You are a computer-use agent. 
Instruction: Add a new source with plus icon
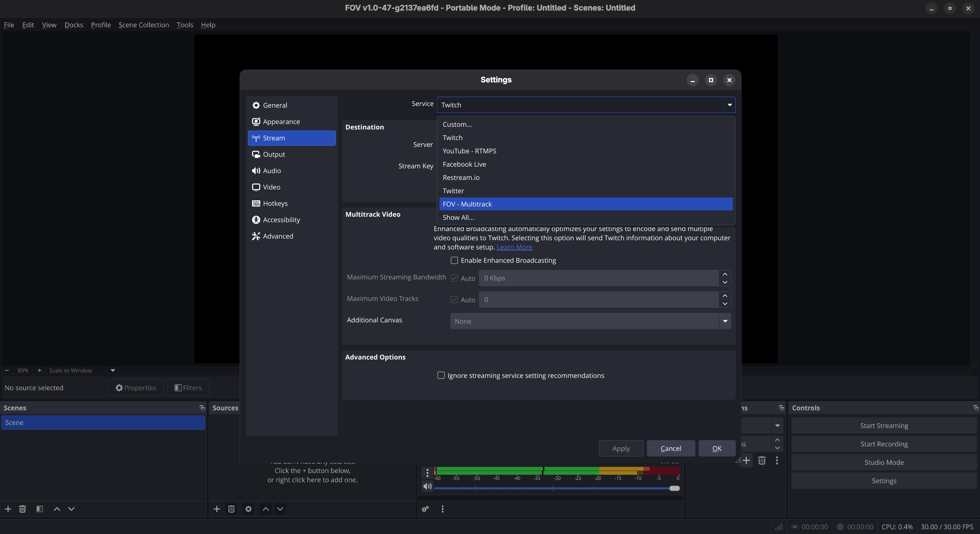click(x=217, y=509)
